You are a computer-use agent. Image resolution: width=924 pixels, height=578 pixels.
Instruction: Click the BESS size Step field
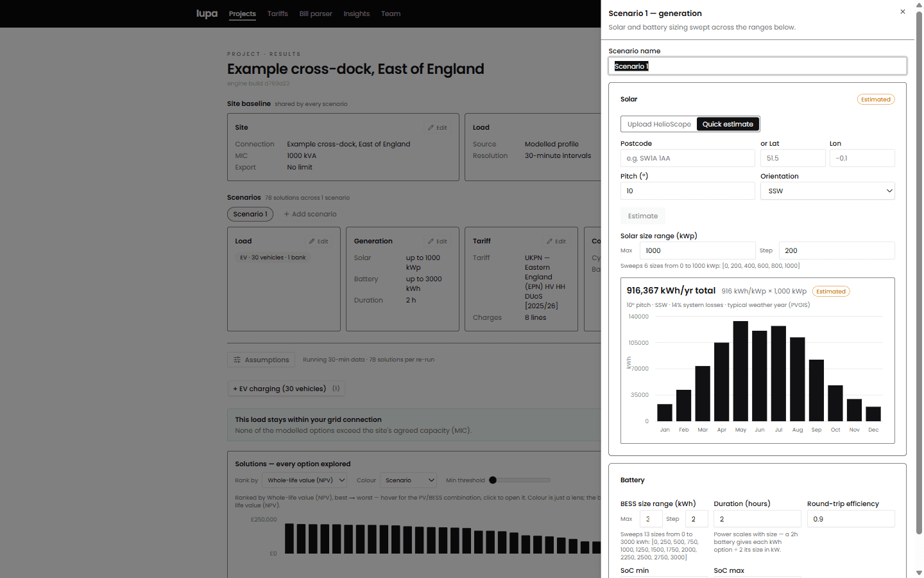point(696,519)
